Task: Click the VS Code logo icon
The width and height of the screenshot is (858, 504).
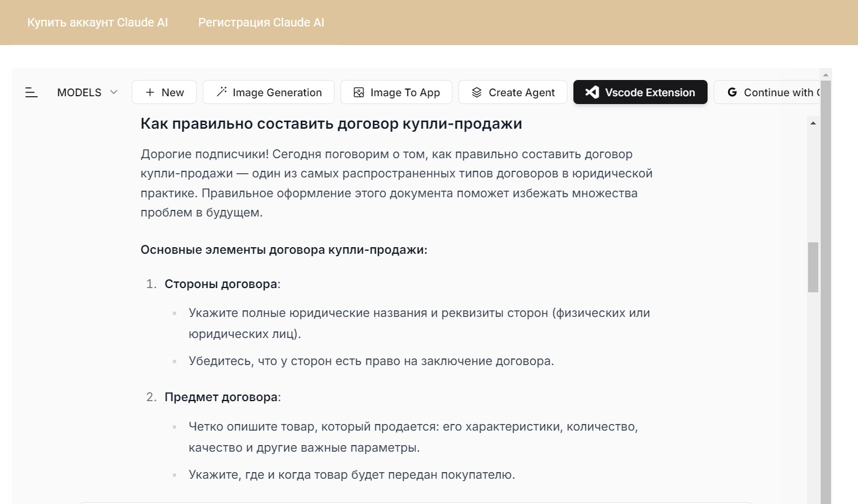Action: click(x=592, y=93)
